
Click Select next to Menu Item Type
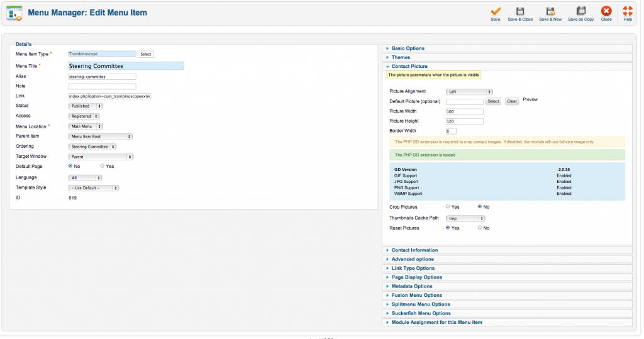tap(146, 55)
